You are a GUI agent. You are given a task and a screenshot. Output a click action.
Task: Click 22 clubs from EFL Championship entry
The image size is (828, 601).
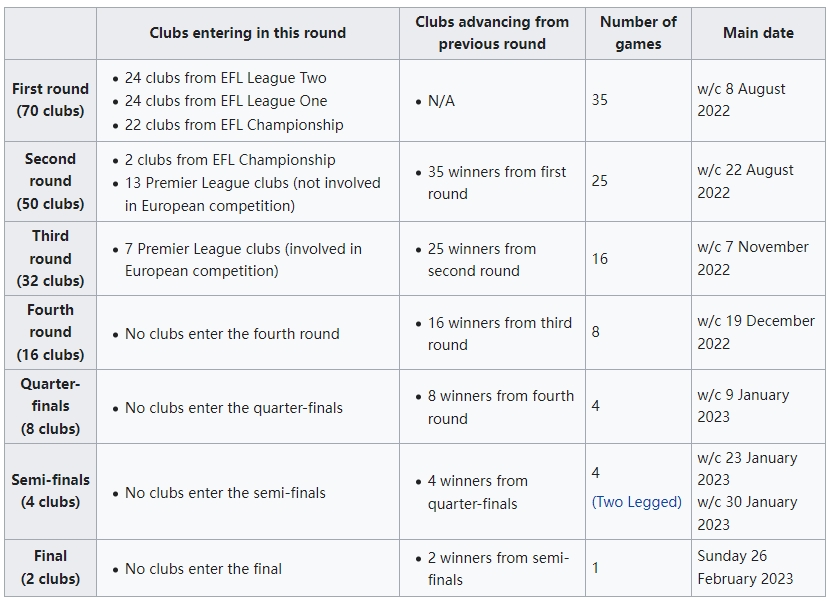click(234, 125)
